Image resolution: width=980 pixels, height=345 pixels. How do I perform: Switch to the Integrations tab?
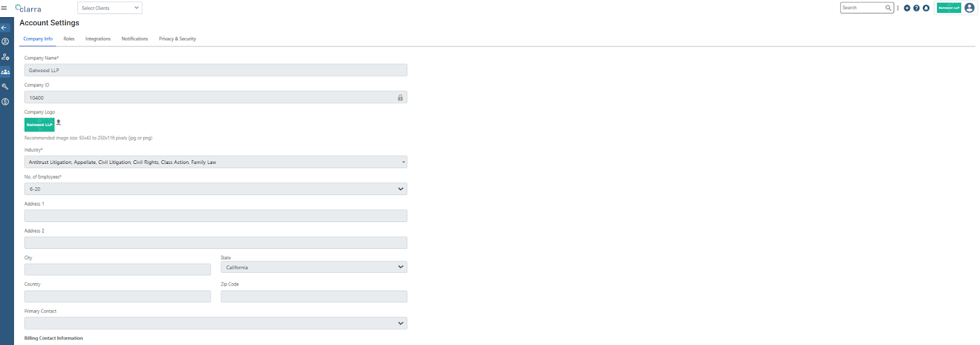coord(98,39)
